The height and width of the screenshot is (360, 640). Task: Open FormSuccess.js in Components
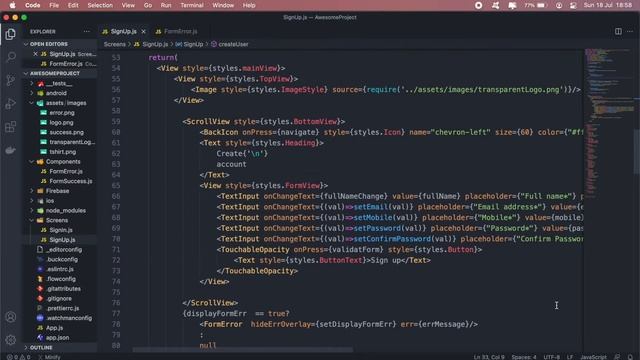coord(71,181)
